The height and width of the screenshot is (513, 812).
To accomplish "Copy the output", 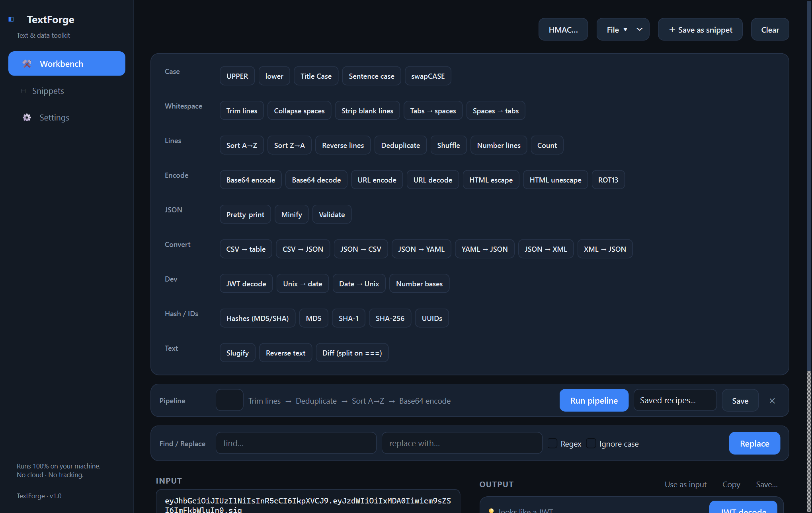I will (x=731, y=484).
